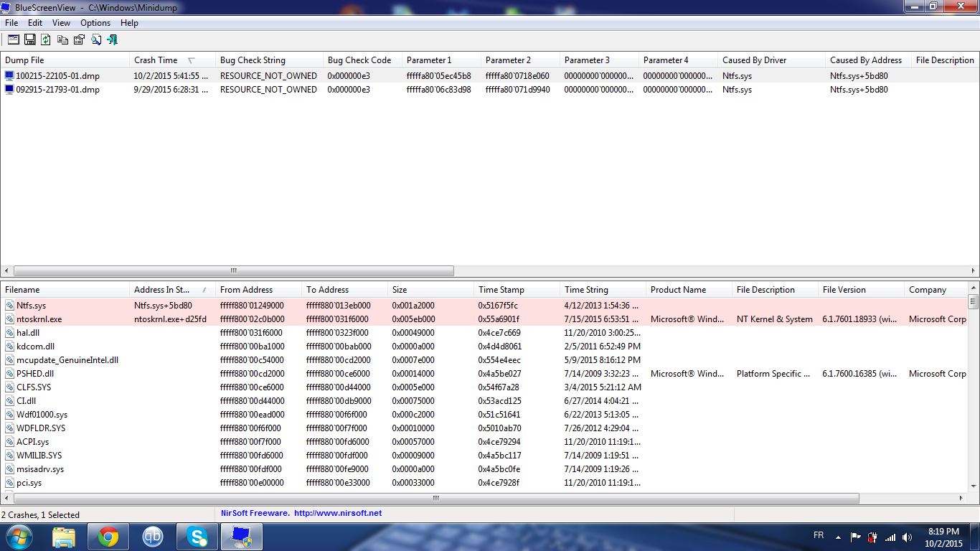Select the ntoskrnl.exe driver row
The width and height of the screenshot is (980, 551).
484,319
